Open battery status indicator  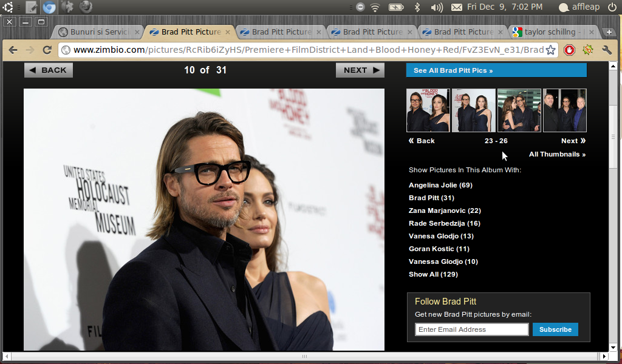point(396,7)
